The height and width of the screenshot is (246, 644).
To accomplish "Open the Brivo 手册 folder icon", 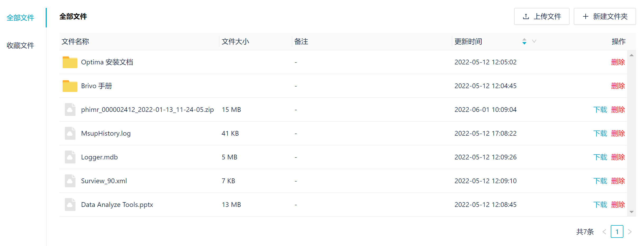I will pyautogui.click(x=70, y=86).
